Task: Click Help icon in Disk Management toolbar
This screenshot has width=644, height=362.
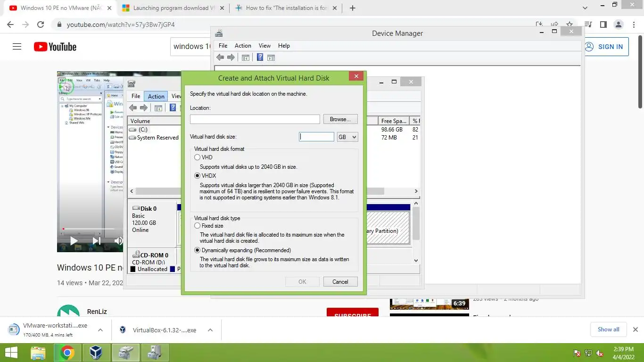Action: [173, 108]
